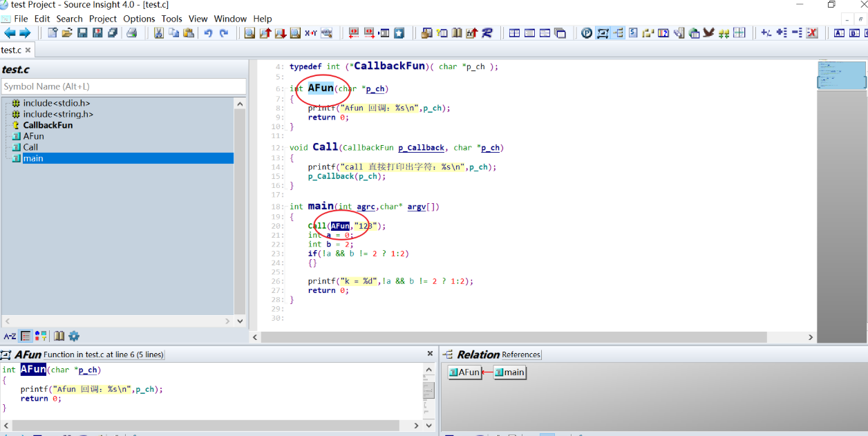Screen dimensions: 868x436
Task: Click the Project window P icon
Action: pos(586,32)
